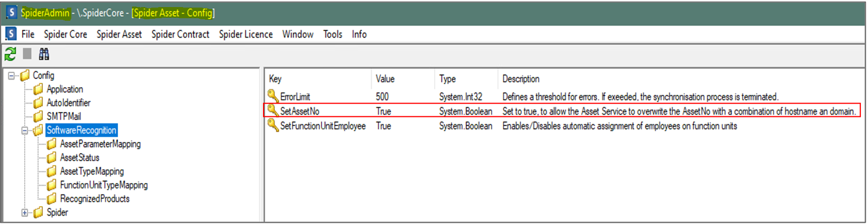Click the Application folder icon
The width and height of the screenshot is (868, 224).
[38, 89]
